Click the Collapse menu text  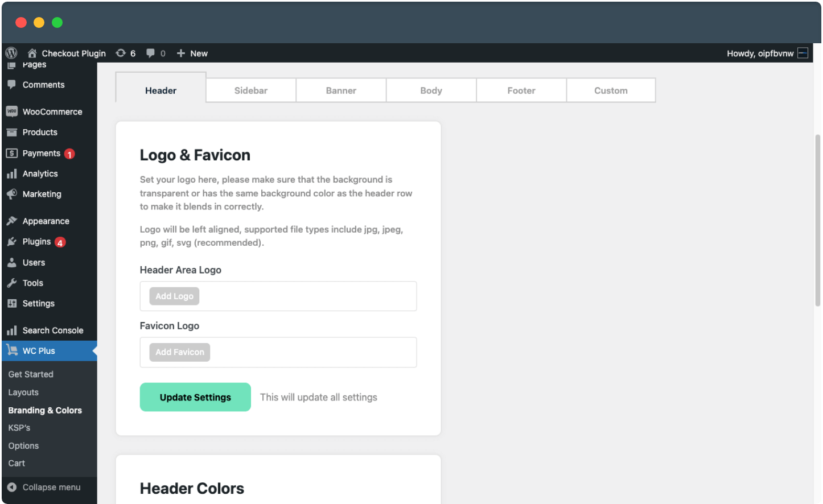coord(52,487)
